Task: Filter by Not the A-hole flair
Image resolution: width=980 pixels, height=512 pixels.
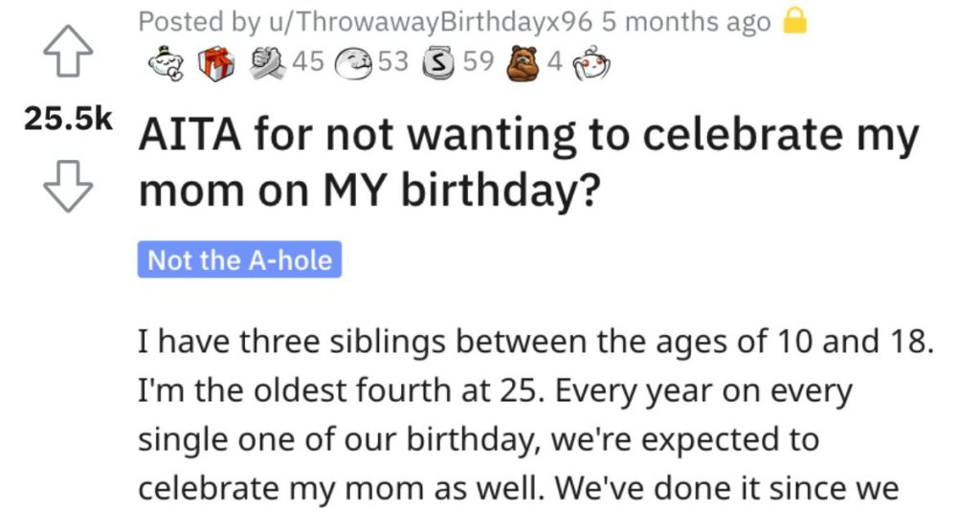Action: pyautogui.click(x=239, y=259)
